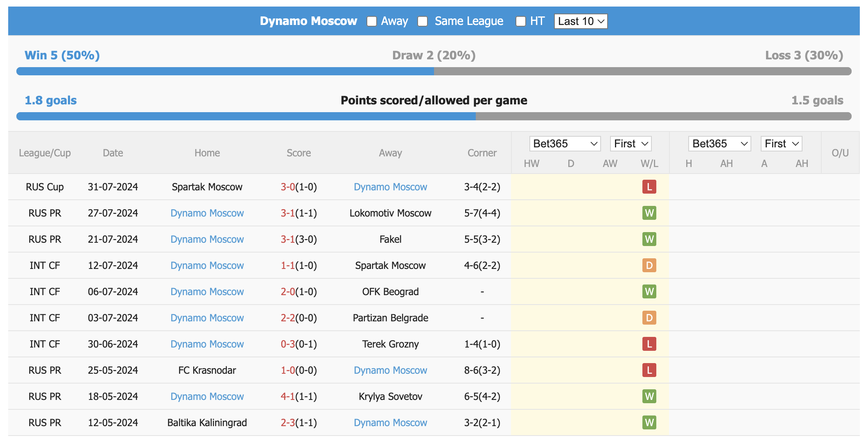The width and height of the screenshot is (868, 438).
Task: Open Dynamo Moscow link in 18-05-2024 row
Action: coord(207,397)
